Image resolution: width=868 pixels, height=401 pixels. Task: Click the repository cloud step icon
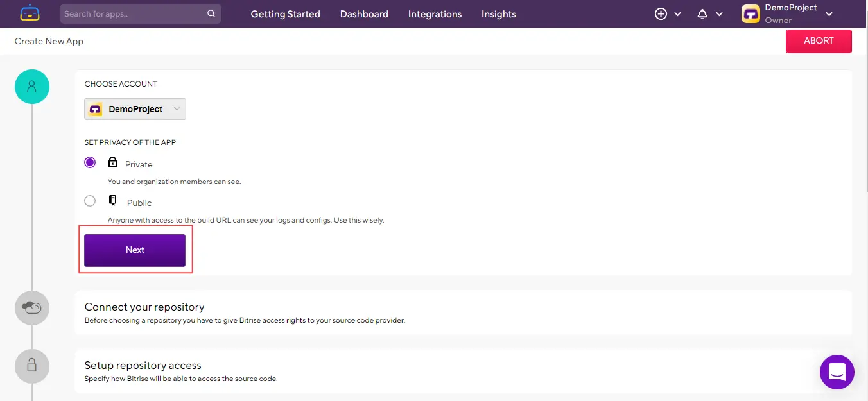[x=32, y=308]
